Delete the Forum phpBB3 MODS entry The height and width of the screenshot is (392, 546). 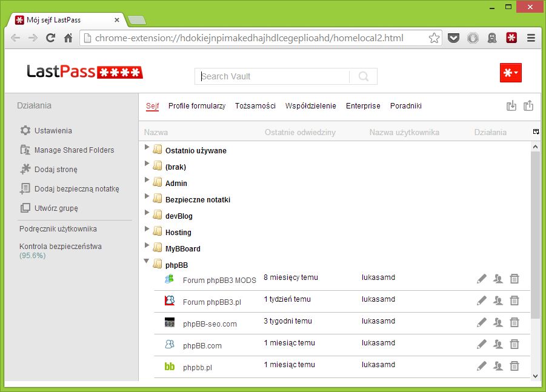[514, 279]
